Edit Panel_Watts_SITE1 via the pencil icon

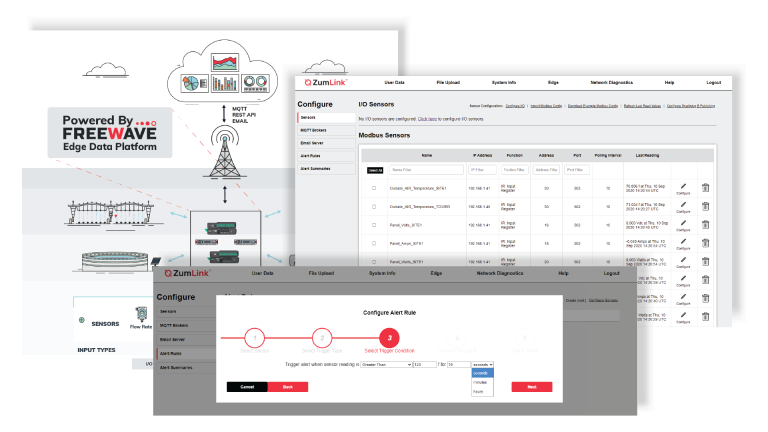click(x=683, y=260)
